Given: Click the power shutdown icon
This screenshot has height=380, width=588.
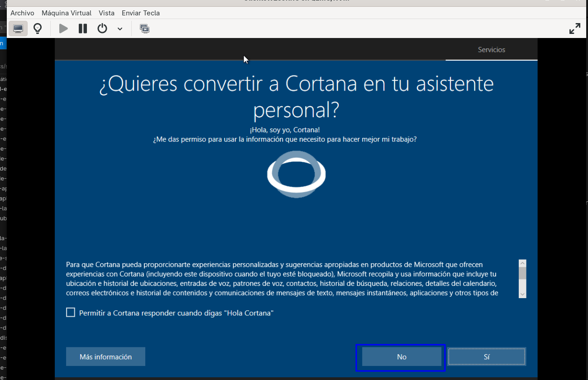Looking at the screenshot, I should click(102, 28).
